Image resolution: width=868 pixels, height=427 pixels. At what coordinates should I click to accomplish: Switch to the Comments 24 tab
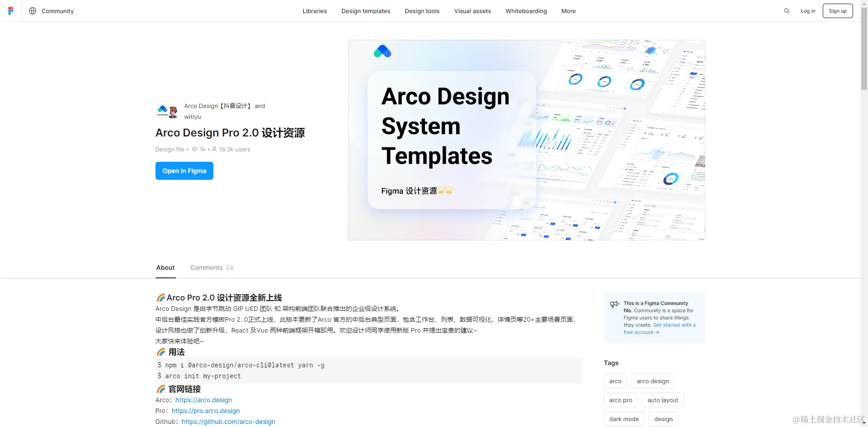pos(212,267)
